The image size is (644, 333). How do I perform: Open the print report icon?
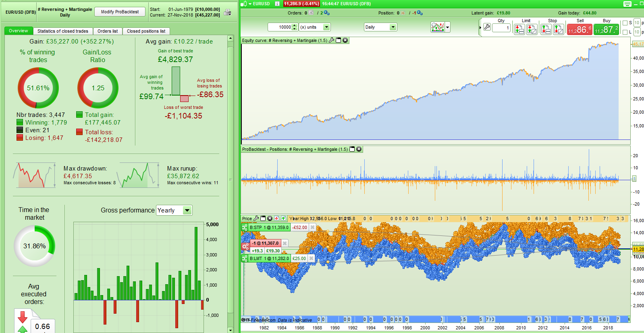227,12
